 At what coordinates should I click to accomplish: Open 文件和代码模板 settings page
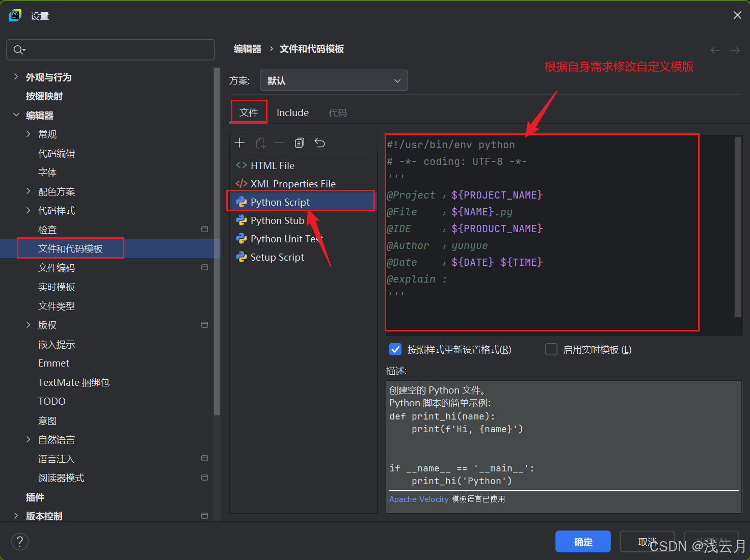(x=70, y=248)
